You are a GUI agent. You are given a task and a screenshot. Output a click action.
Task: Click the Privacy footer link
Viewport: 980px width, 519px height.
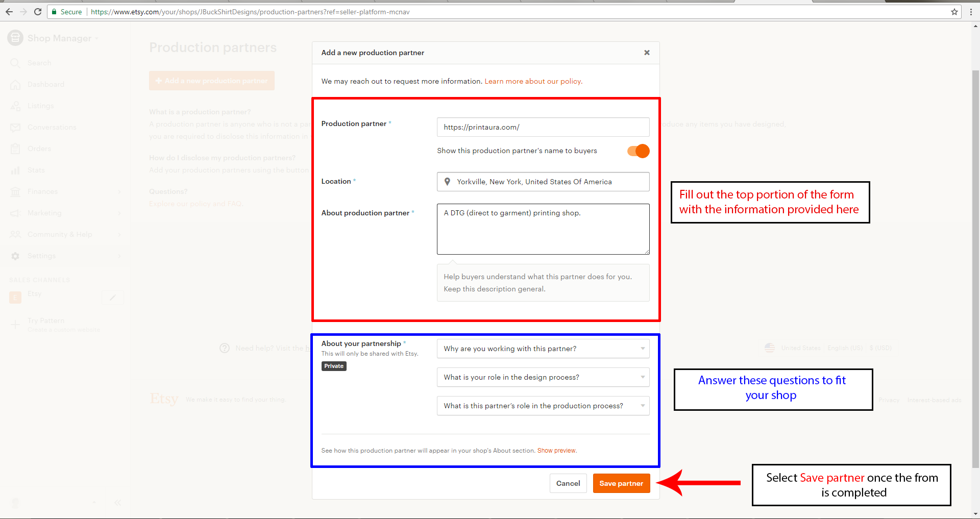889,400
